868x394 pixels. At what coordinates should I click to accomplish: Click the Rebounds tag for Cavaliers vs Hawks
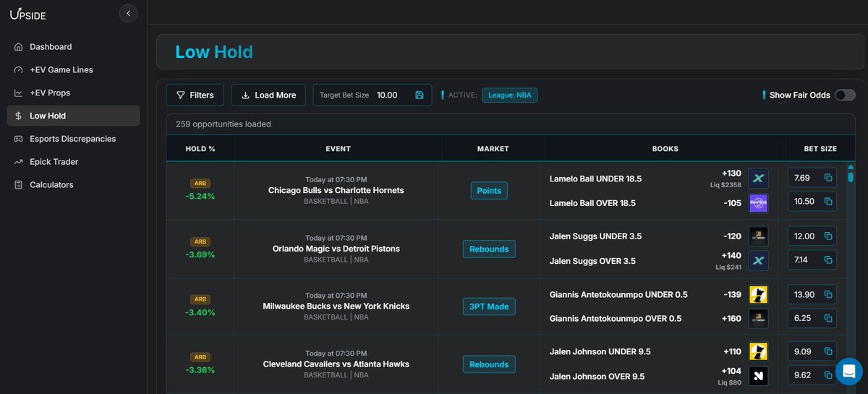(489, 364)
